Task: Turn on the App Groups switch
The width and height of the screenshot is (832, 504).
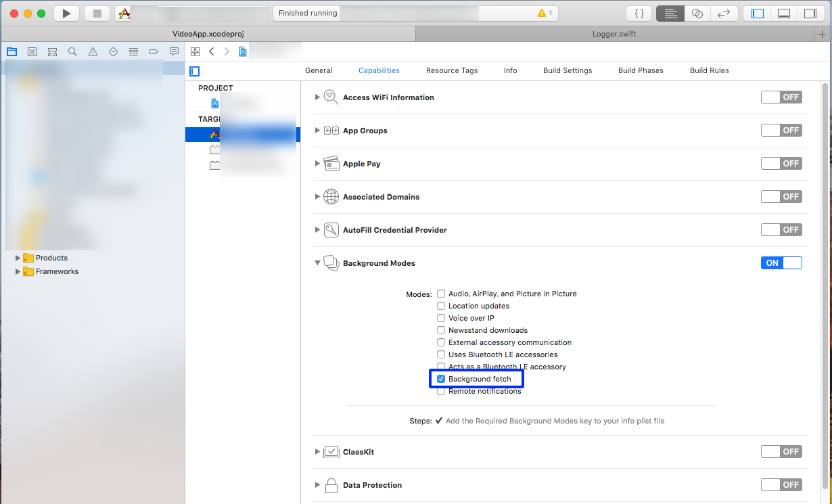Action: 781,131
